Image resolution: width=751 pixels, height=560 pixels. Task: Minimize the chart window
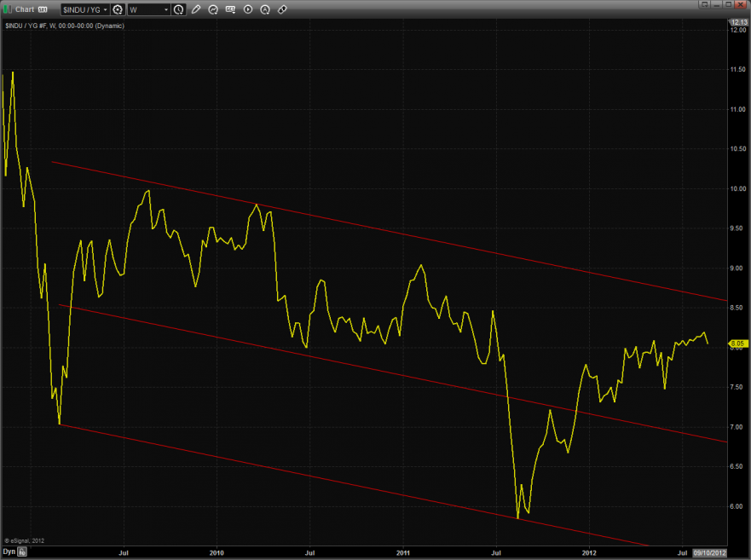tap(717, 4)
